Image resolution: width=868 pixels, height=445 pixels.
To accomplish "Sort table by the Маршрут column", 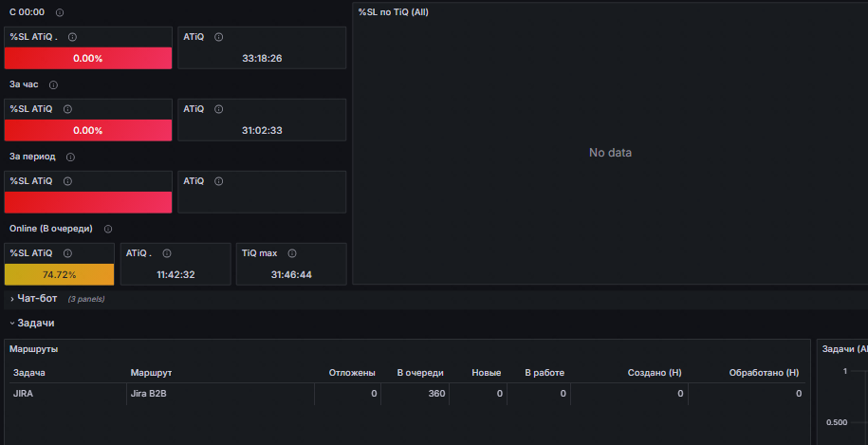I will pos(151,373).
